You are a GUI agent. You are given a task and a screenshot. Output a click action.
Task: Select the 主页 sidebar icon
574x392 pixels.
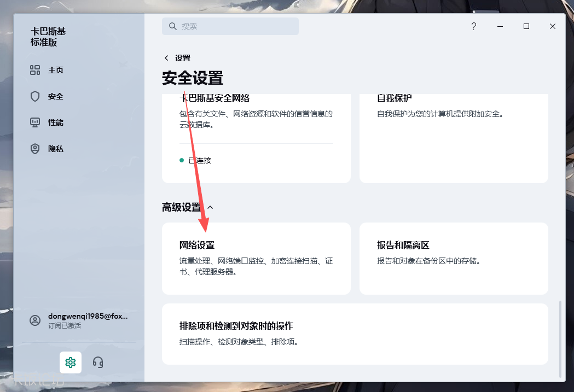34,70
